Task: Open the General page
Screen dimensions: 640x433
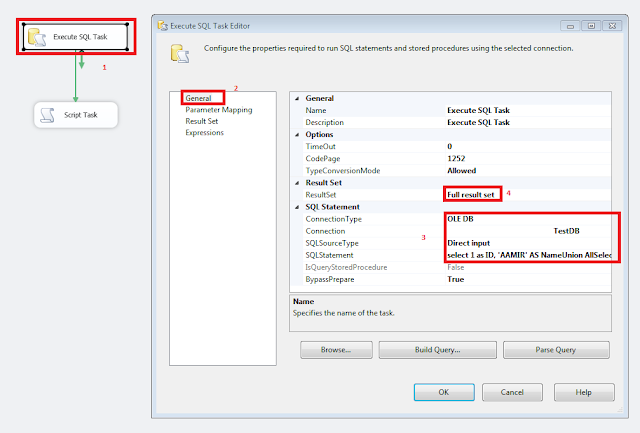Action: (198, 98)
